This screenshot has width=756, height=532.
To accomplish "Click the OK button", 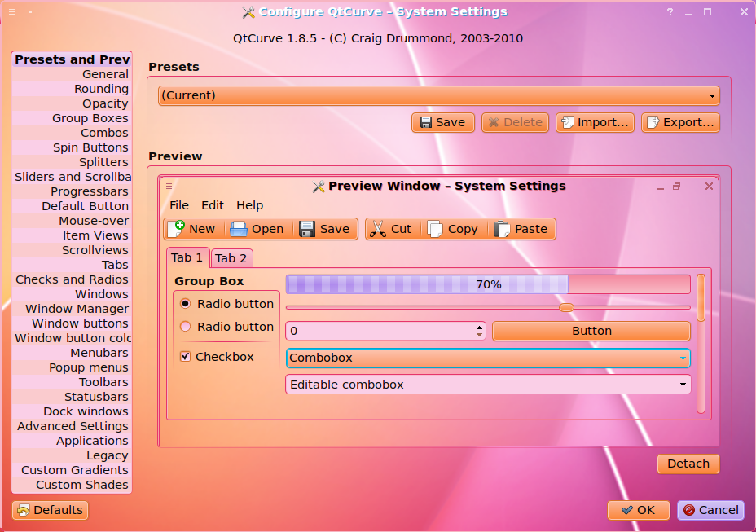I will (x=639, y=510).
